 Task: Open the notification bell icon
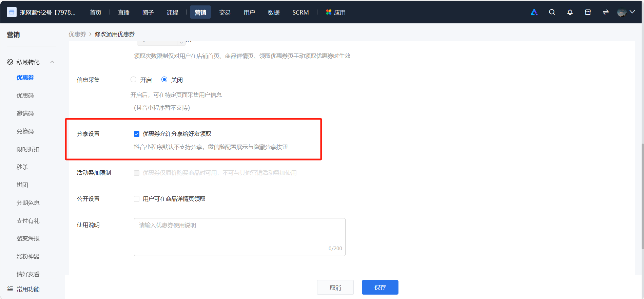click(x=570, y=12)
